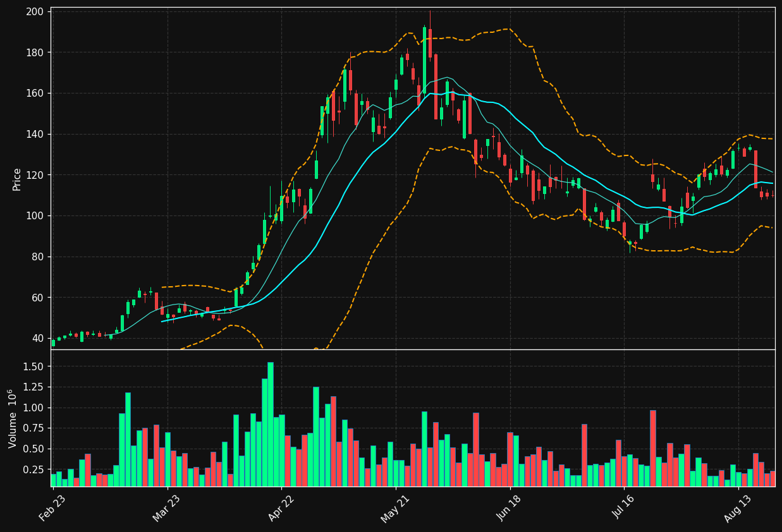
Task: Click the tallest green candlestick near 192
Action: coord(424,61)
